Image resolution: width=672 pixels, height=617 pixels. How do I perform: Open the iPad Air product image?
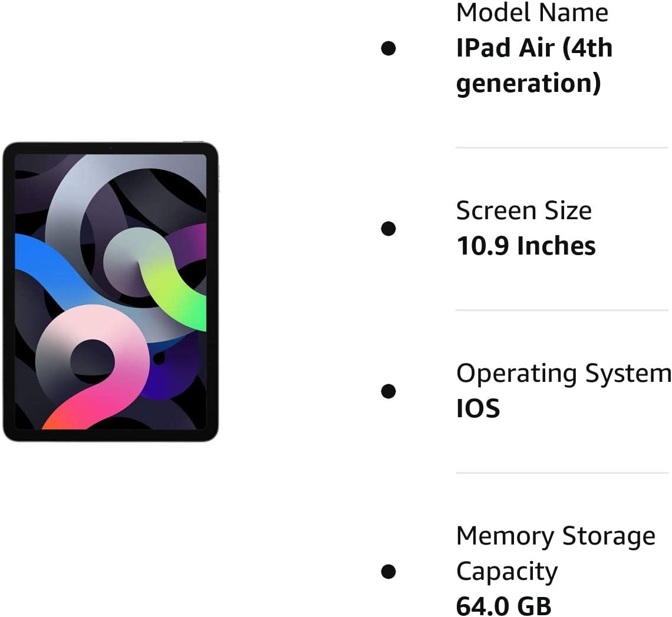tap(111, 292)
